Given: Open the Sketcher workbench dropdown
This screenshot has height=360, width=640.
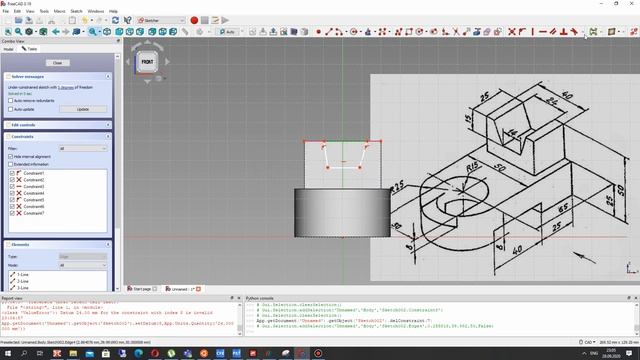Looking at the screenshot, I should tap(161, 20).
